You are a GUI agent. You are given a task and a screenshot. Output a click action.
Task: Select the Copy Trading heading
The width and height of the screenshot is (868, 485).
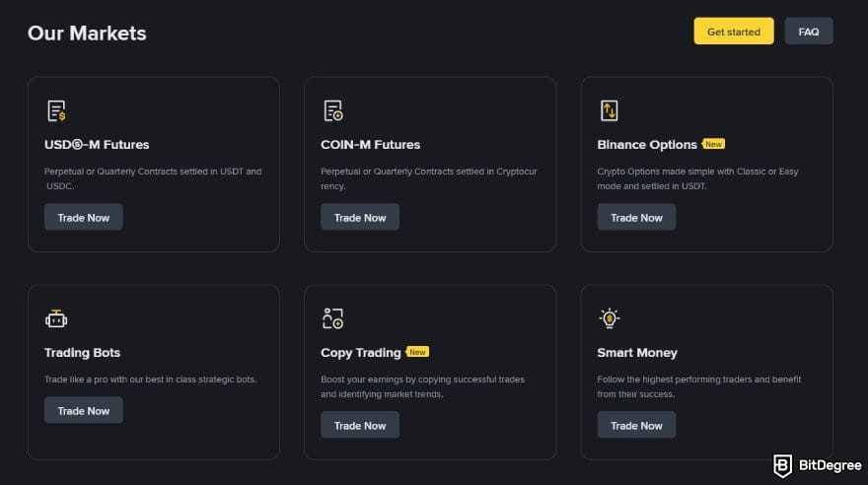(360, 353)
